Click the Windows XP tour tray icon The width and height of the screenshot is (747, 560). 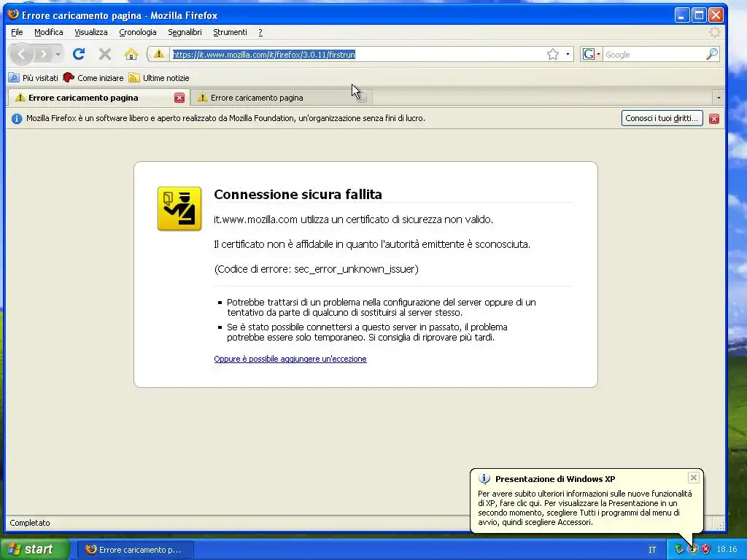coord(692,549)
